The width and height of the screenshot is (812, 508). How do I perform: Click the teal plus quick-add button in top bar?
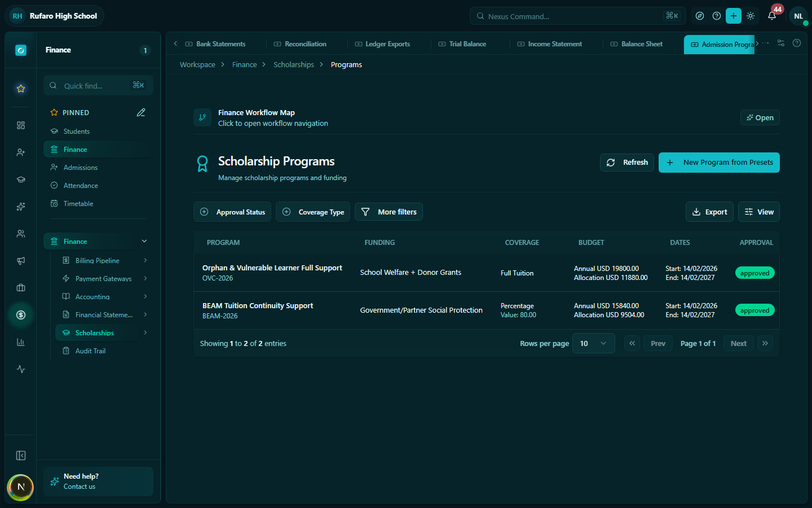734,16
